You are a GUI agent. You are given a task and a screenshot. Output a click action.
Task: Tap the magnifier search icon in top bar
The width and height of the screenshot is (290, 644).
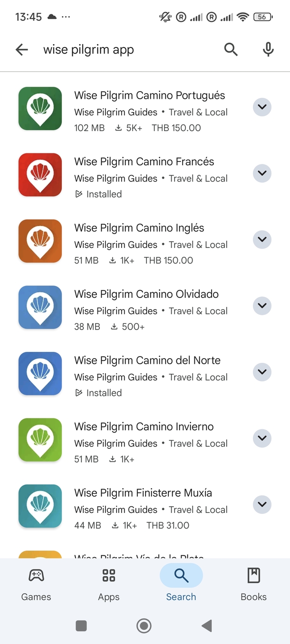tap(231, 49)
